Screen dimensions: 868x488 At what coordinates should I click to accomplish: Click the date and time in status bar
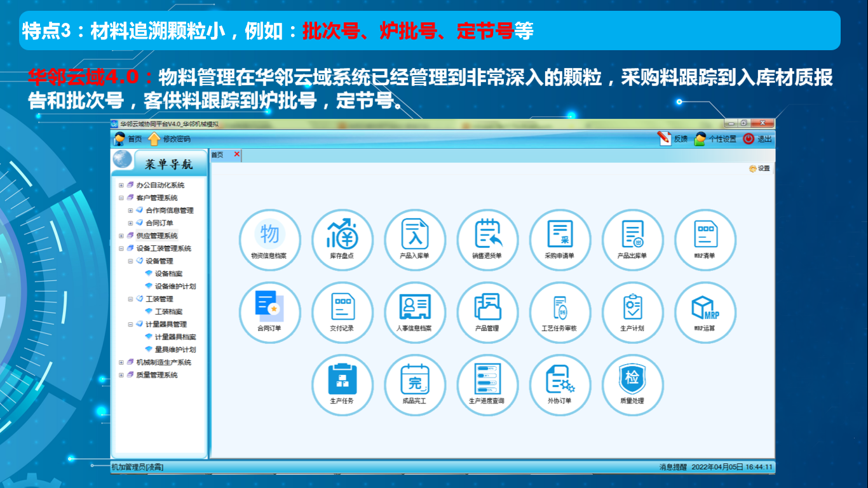tap(732, 467)
